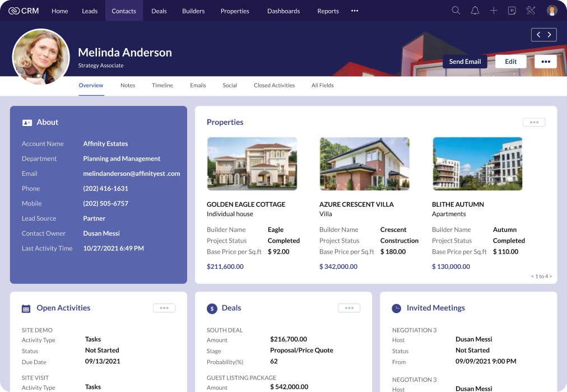
Task: Open the SOUTH DEAL entry
Action: (x=225, y=330)
